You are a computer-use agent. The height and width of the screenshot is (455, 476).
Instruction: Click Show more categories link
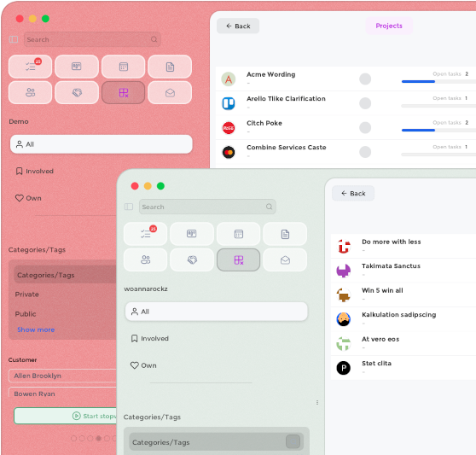point(36,330)
